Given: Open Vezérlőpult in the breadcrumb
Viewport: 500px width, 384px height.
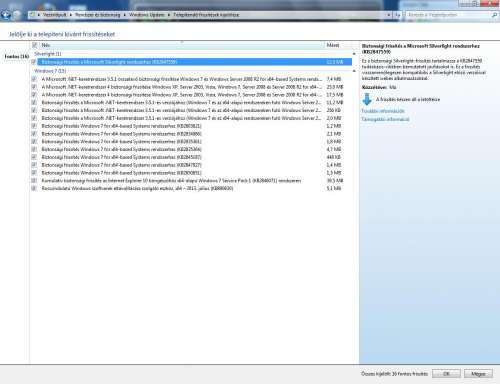Looking at the screenshot, I should (55, 15).
